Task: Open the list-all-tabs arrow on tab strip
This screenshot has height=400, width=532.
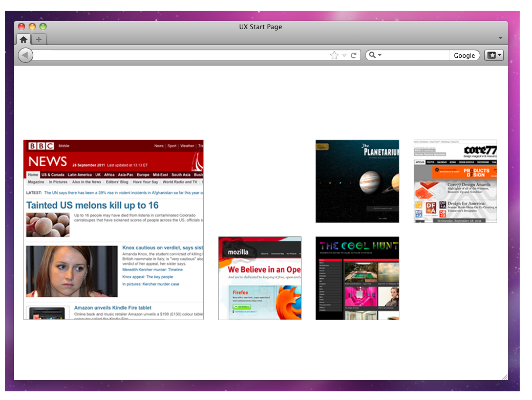Action: click(500, 38)
